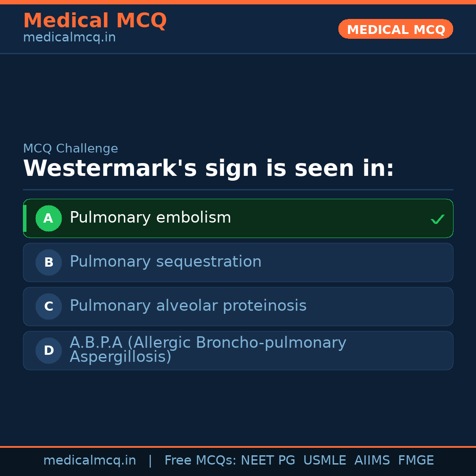
Task: Click the Free MCQs footer label
Action: pyautogui.click(x=200, y=461)
